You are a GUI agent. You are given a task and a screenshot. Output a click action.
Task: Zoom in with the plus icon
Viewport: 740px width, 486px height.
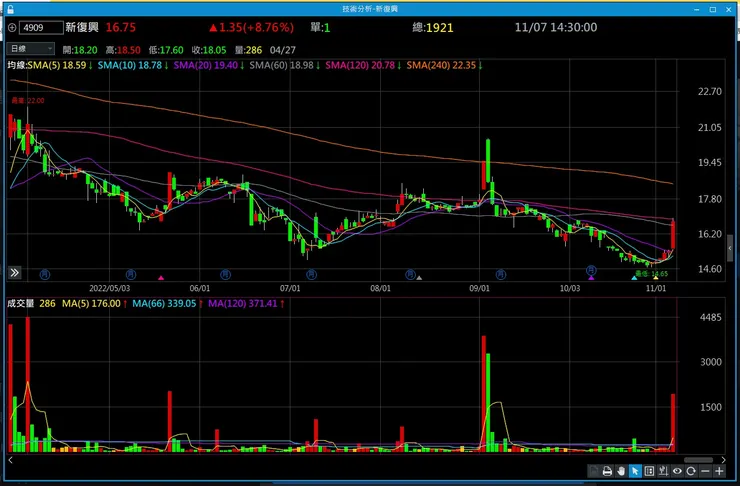click(719, 471)
